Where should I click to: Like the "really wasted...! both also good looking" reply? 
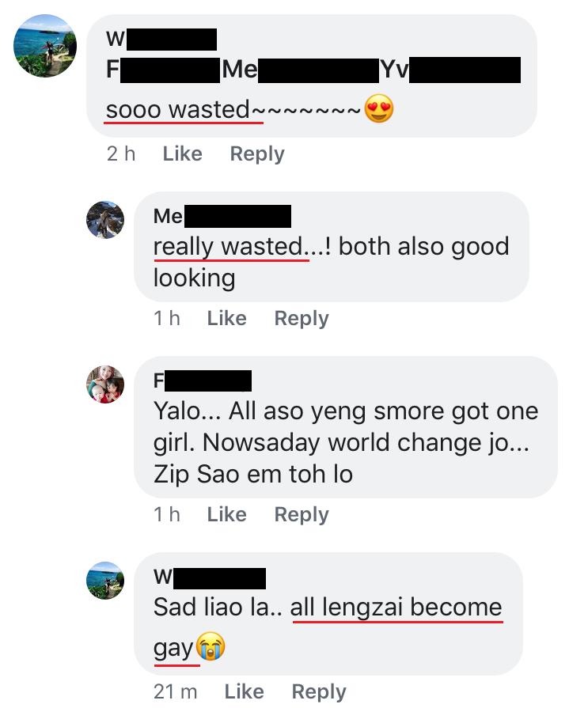(226, 318)
